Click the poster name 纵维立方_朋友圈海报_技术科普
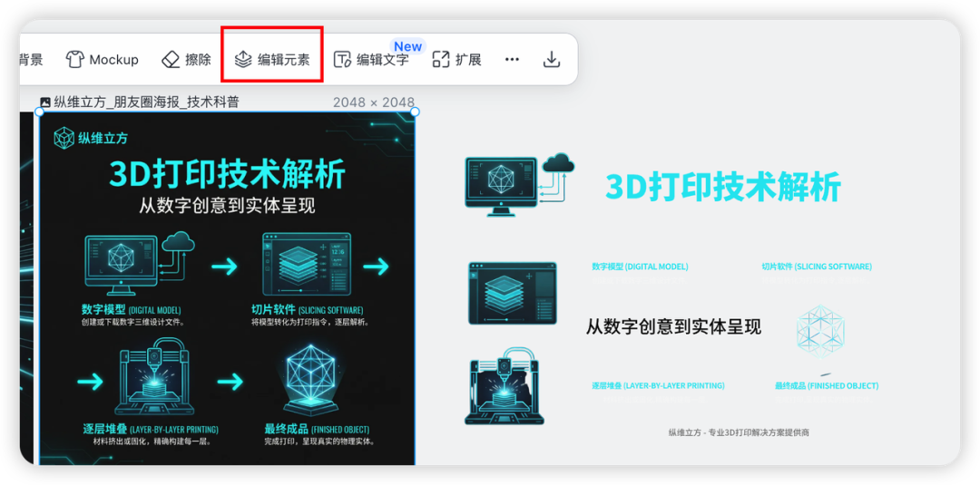Screen dimensions: 980x485 (146, 102)
